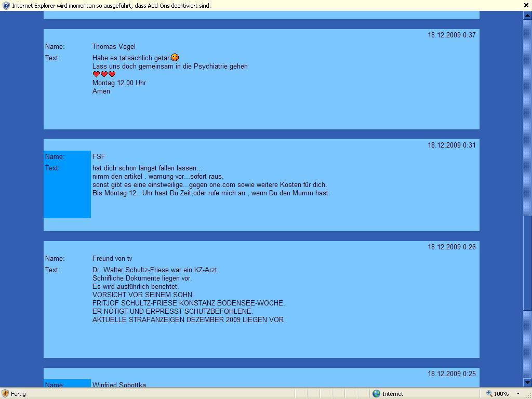Click the name FSF in the entry
This screenshot has height=399, width=532.
point(99,156)
